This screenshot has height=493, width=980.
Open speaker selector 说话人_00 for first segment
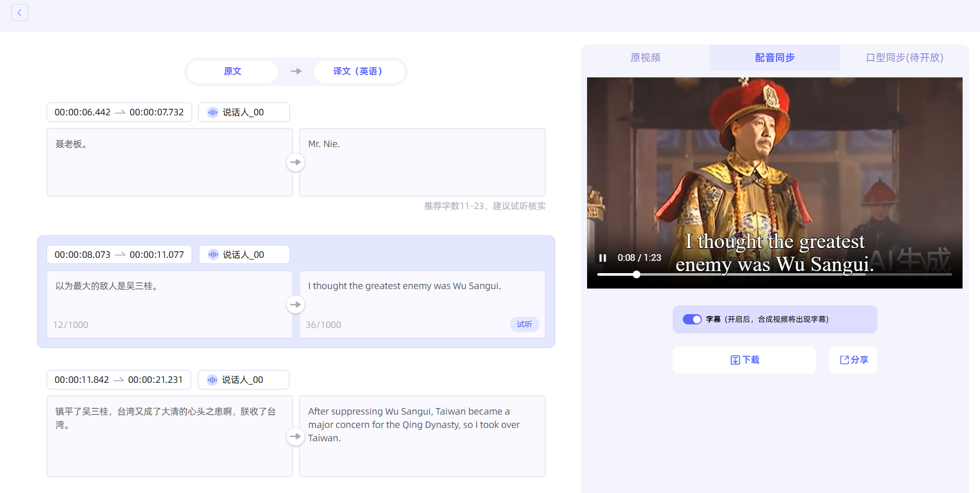(244, 112)
